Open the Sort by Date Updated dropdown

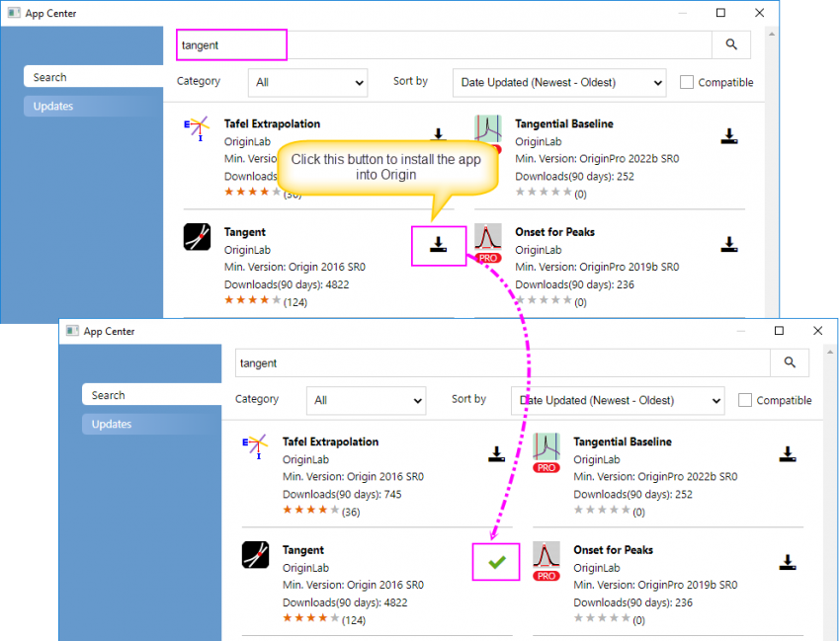(x=558, y=83)
